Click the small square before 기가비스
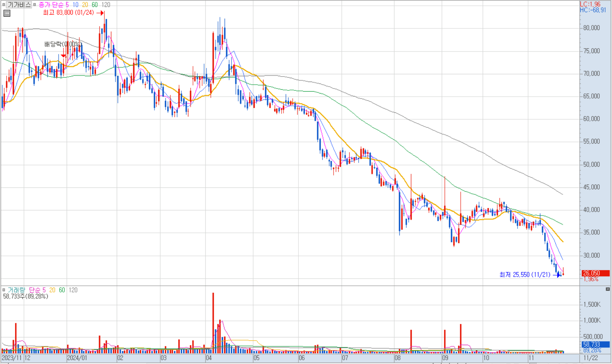The height and width of the screenshot is (364, 612). click(4, 5)
